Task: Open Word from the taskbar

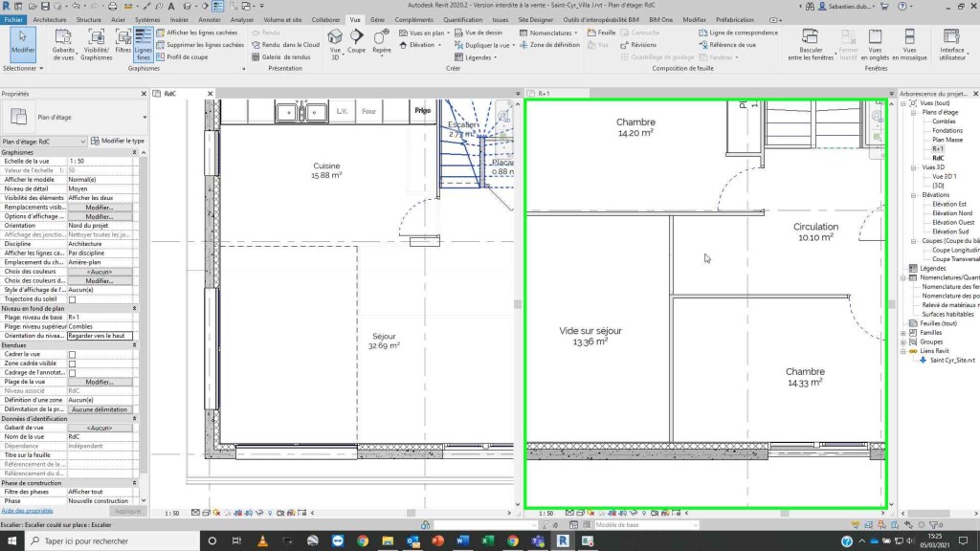Action: coord(462,541)
